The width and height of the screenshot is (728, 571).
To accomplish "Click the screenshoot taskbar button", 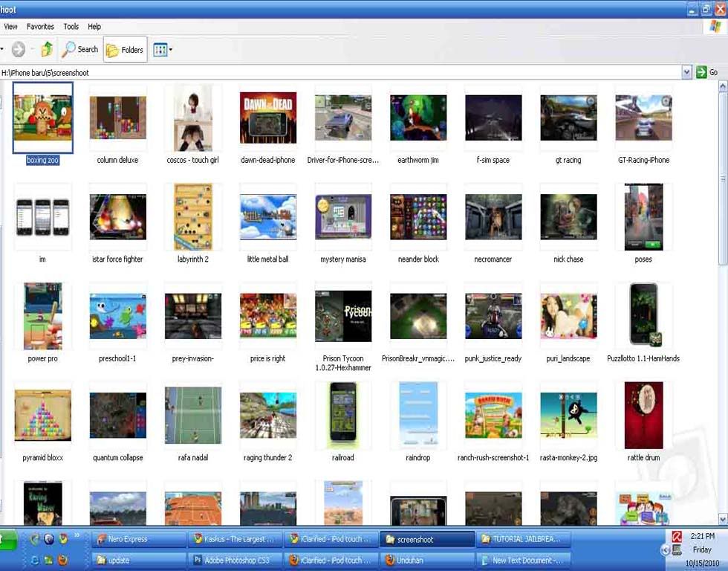I will (x=427, y=540).
